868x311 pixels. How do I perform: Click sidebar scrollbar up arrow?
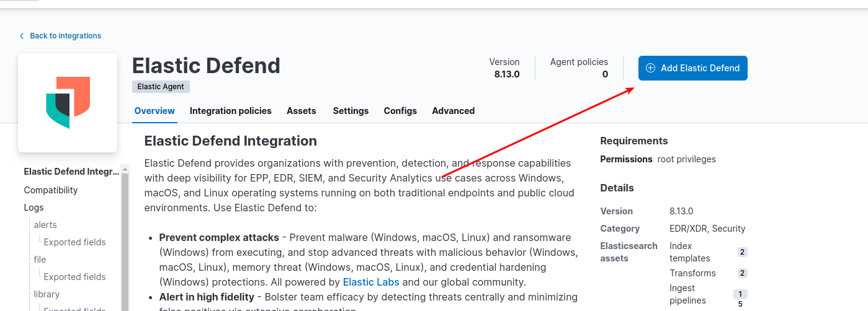coord(125,169)
